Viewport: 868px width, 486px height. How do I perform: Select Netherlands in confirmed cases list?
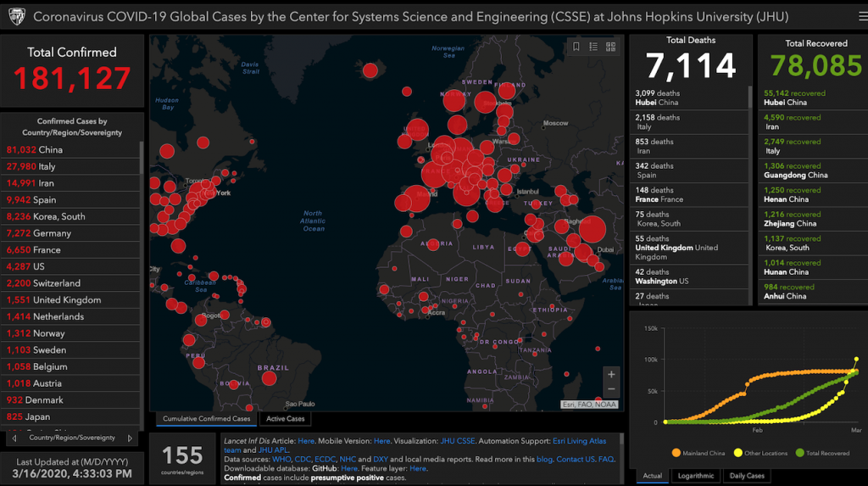(x=70, y=316)
